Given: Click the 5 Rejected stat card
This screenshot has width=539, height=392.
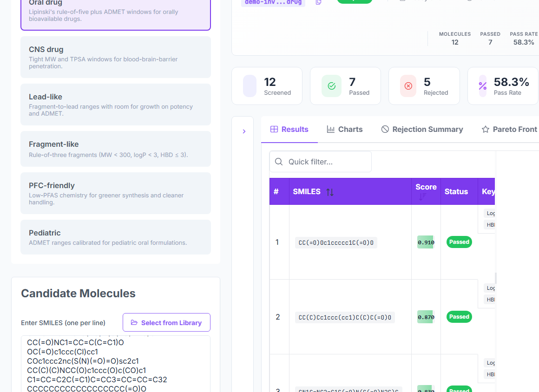Looking at the screenshot, I should pyautogui.click(x=424, y=86).
